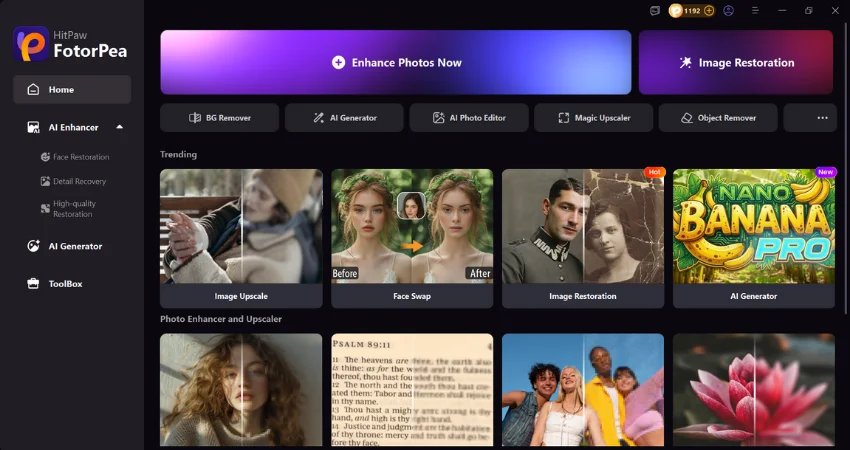Viewport: 850px width, 450px height.
Task: Click the AI Enhancer image icon
Action: (34, 127)
